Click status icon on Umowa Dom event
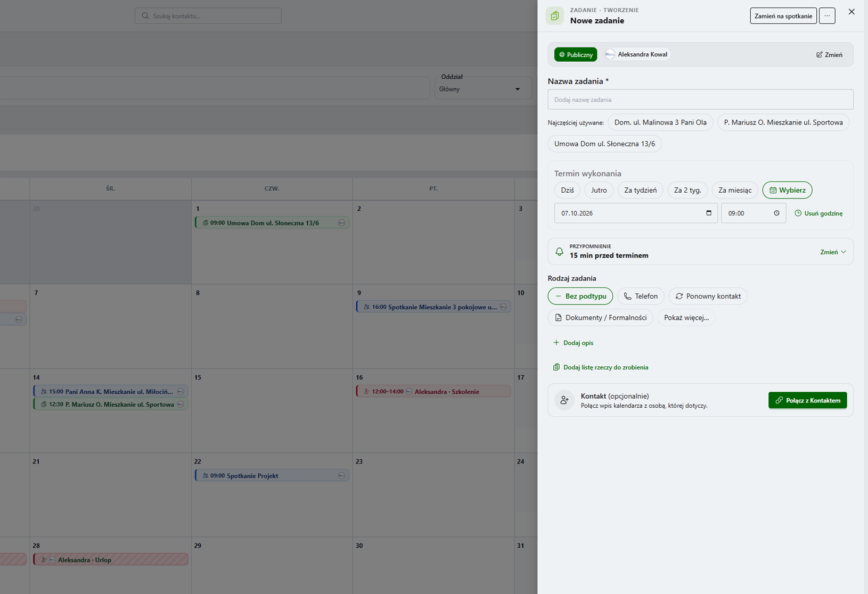This screenshot has width=868, height=594. tap(342, 223)
